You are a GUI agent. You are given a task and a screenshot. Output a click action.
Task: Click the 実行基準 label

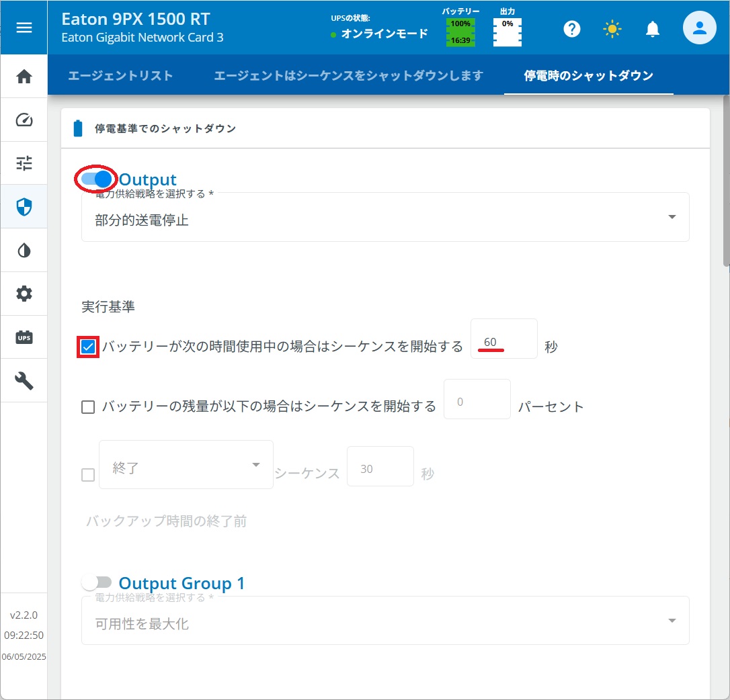click(x=108, y=307)
